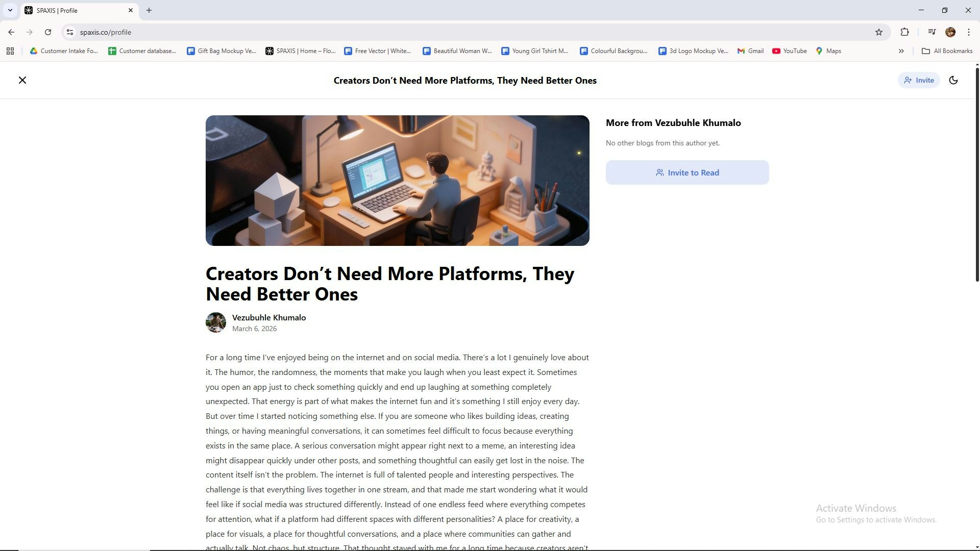This screenshot has width=980, height=551.
Task: Open a new tab with the plus button
Action: pos(149,10)
